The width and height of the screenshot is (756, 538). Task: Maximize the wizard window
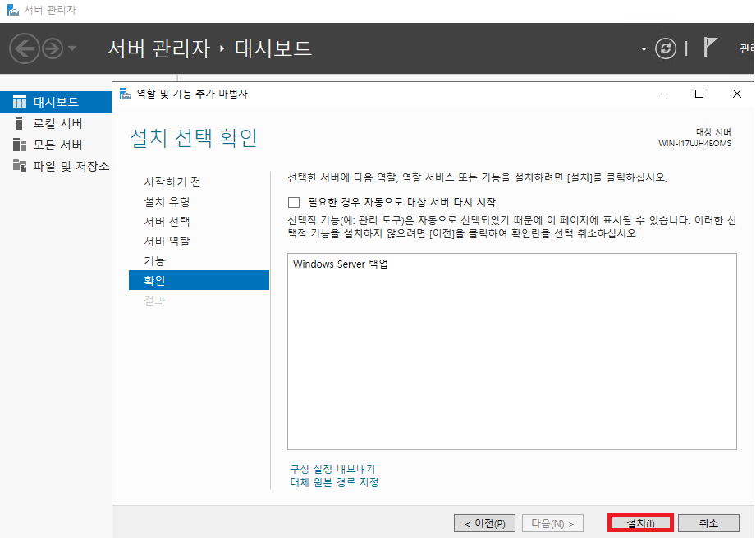699,94
